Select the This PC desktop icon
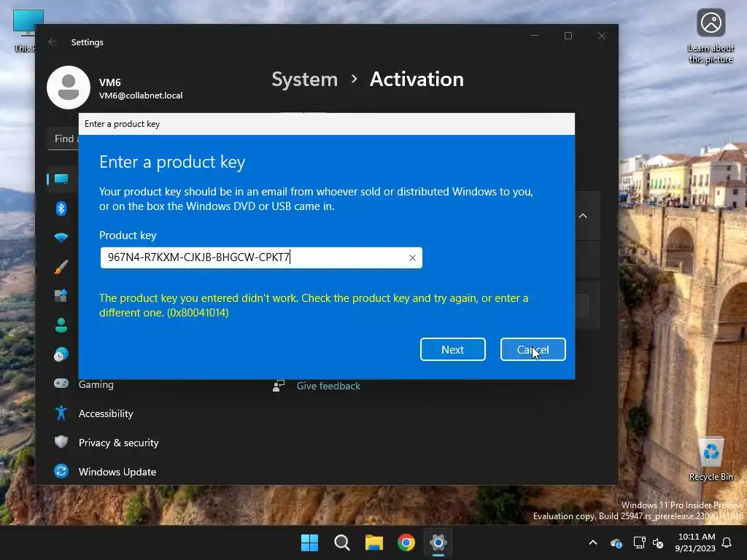Image resolution: width=747 pixels, height=560 pixels. (x=24, y=31)
